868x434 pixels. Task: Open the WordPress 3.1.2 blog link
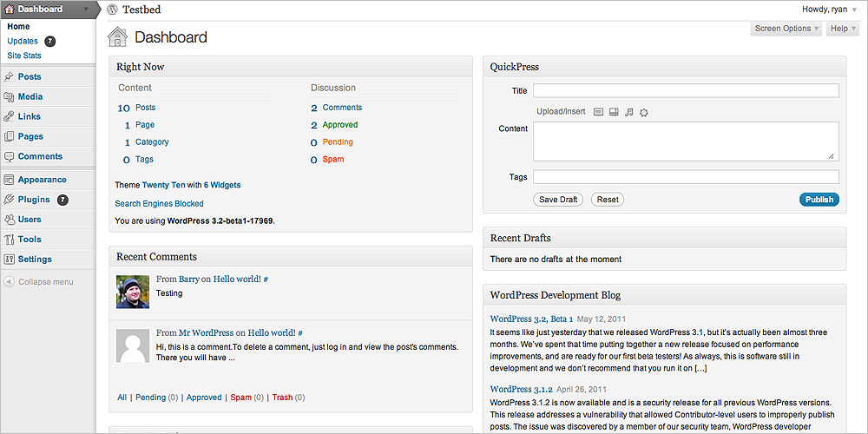point(522,389)
